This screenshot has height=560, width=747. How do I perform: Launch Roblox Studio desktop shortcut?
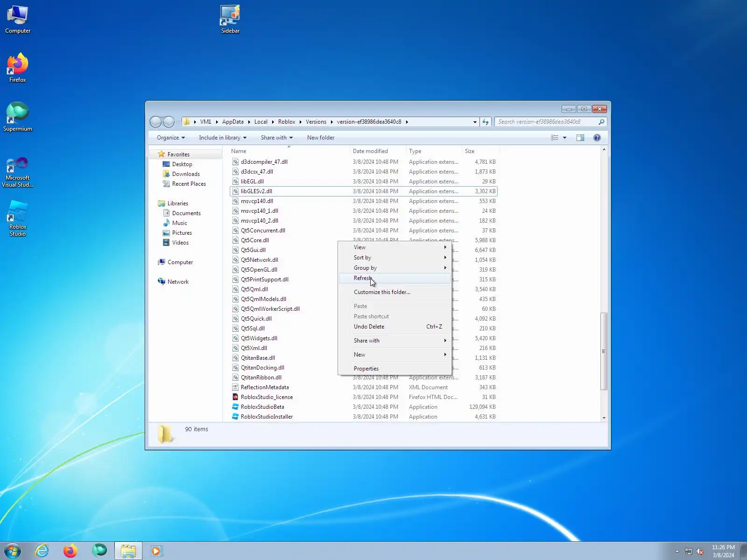pos(18,218)
